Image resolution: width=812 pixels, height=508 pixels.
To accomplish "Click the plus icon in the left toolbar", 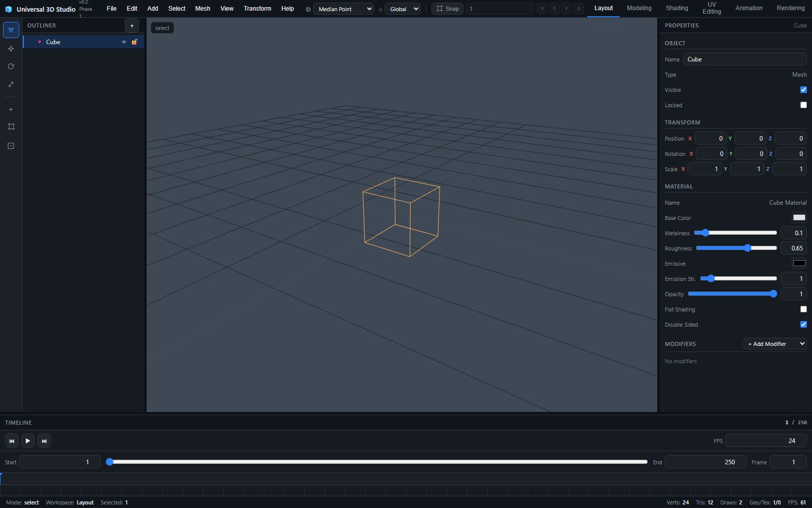I will [11, 109].
